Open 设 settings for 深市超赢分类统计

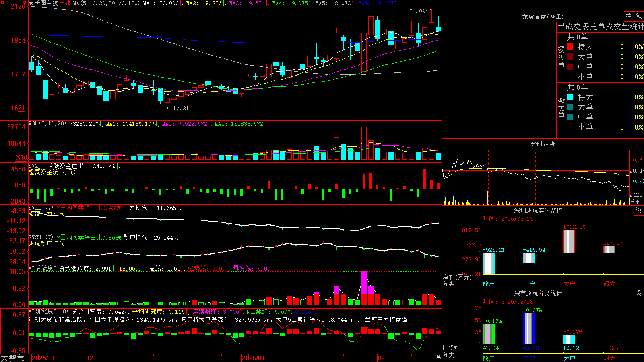pyautogui.click(x=639, y=293)
